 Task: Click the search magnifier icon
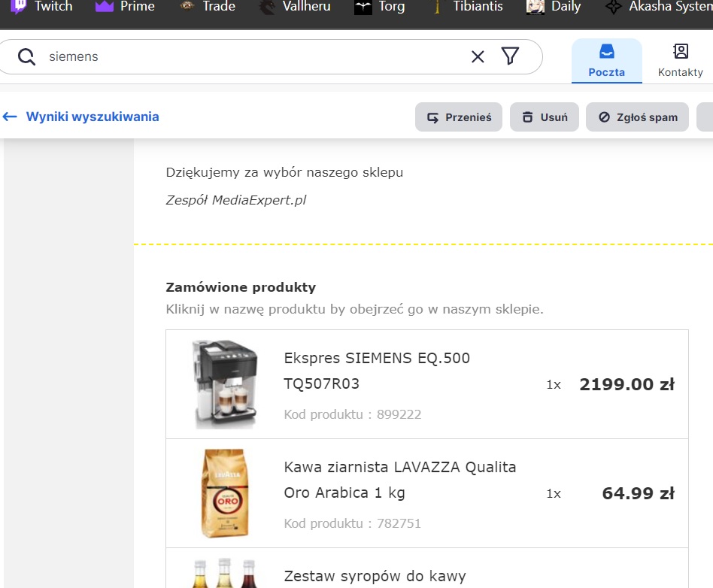tap(27, 56)
